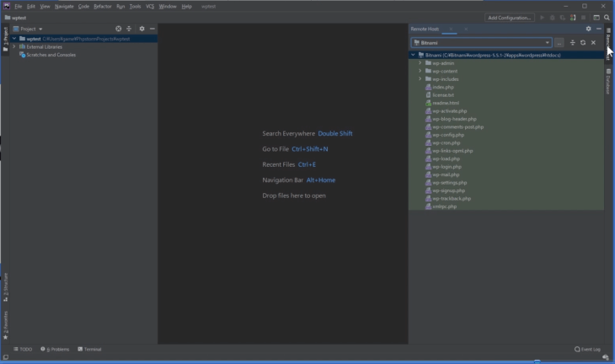The image size is (615, 364).
Task: Collapse all in Remote Host toolbar
Action: [x=573, y=42]
